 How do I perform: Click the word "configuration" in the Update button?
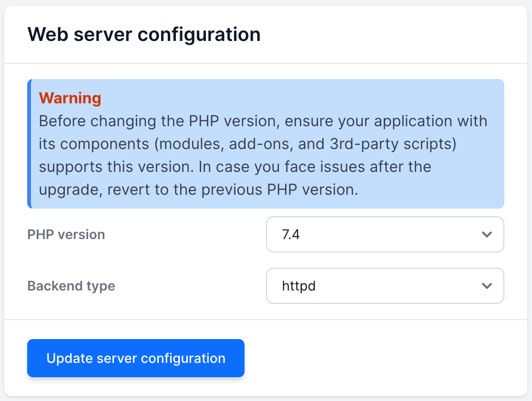pyautogui.click(x=184, y=358)
